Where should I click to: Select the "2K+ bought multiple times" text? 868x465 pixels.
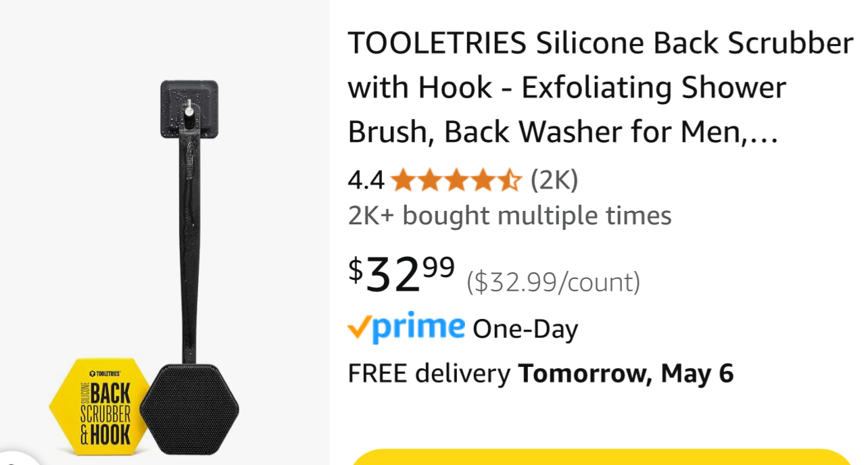coord(510,216)
